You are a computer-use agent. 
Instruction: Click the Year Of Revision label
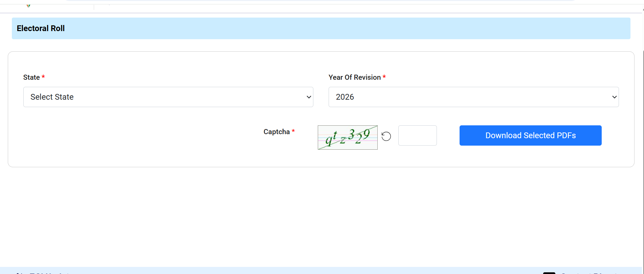click(354, 77)
